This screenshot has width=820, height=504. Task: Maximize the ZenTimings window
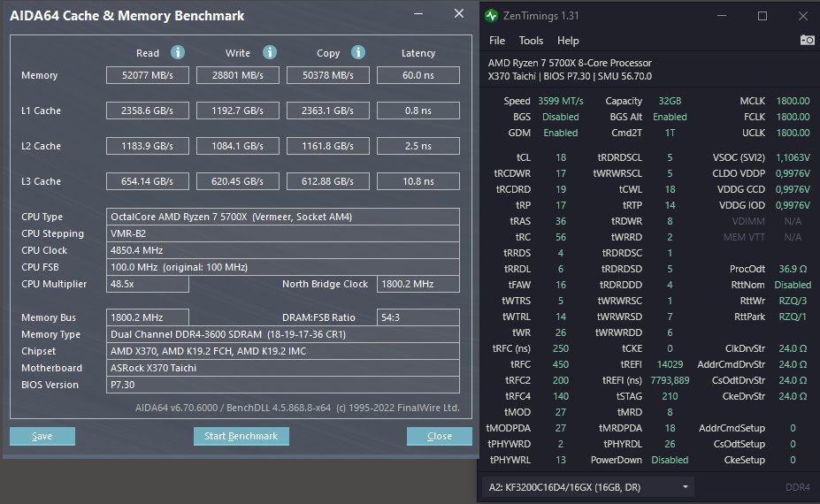point(763,16)
